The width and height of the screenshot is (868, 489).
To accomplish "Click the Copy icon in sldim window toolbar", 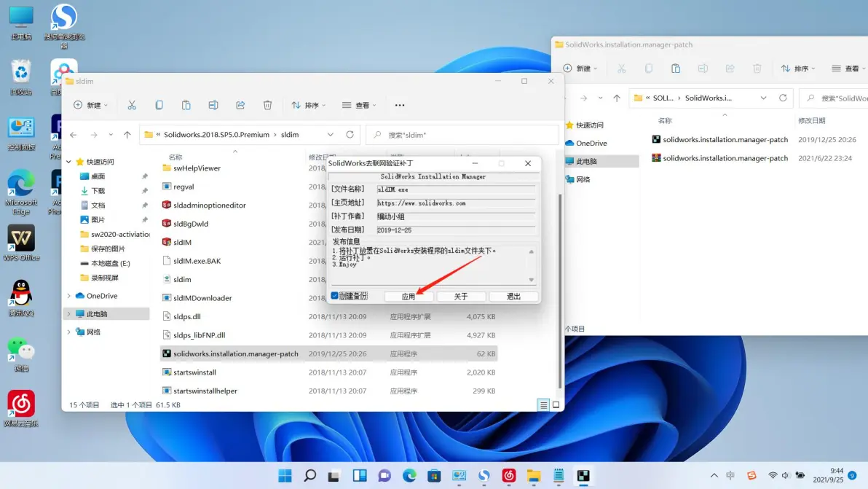I will [159, 105].
